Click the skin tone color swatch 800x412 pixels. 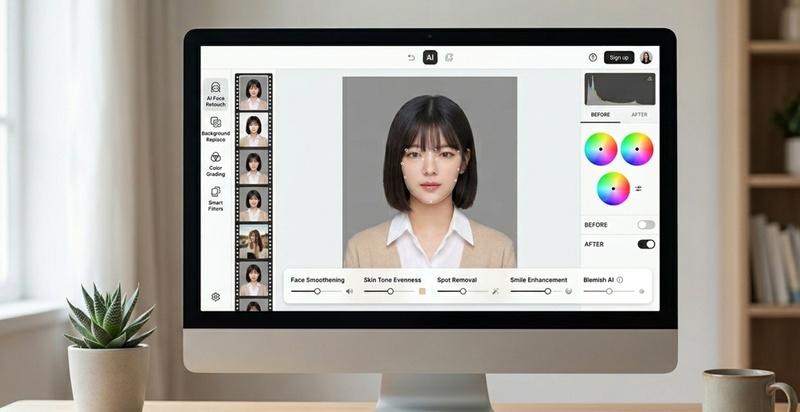click(422, 291)
